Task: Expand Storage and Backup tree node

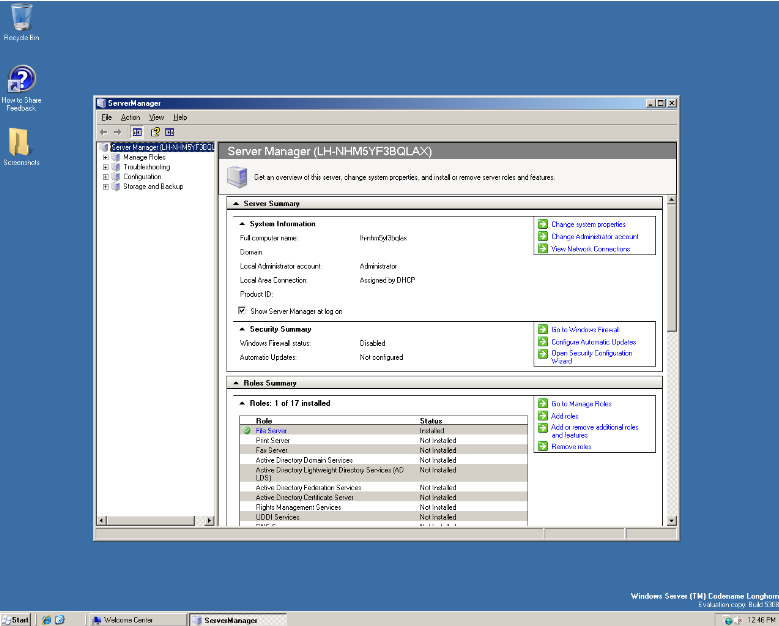Action: pyautogui.click(x=105, y=187)
